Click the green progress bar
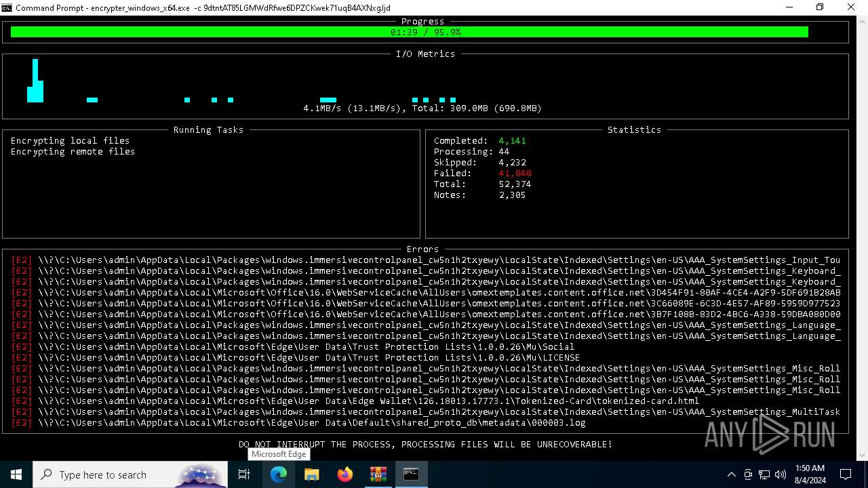Image resolution: width=868 pixels, height=488 pixels. coord(410,32)
